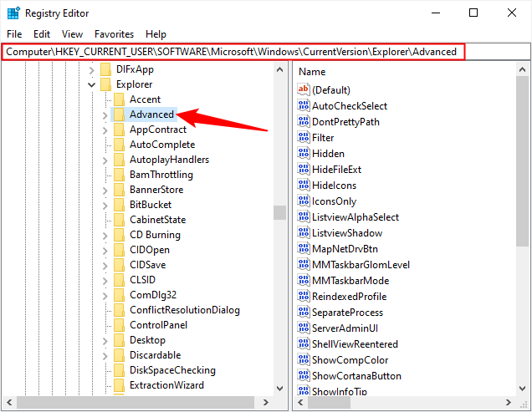Screen dimensions: 532x412
Task: Click the ListviewShadow DWORD value icon
Action: 304,232
